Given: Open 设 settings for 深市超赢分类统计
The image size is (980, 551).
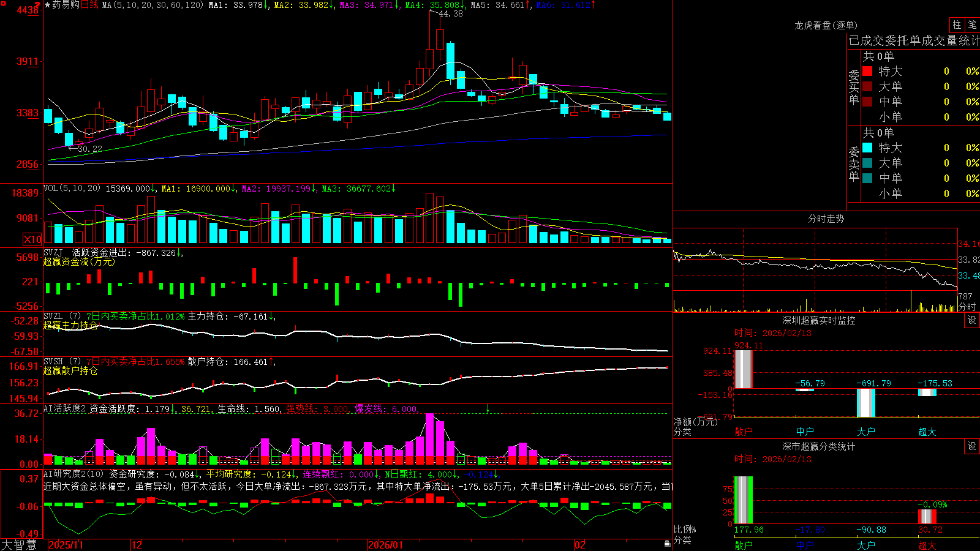Looking at the screenshot, I should pos(972,446).
